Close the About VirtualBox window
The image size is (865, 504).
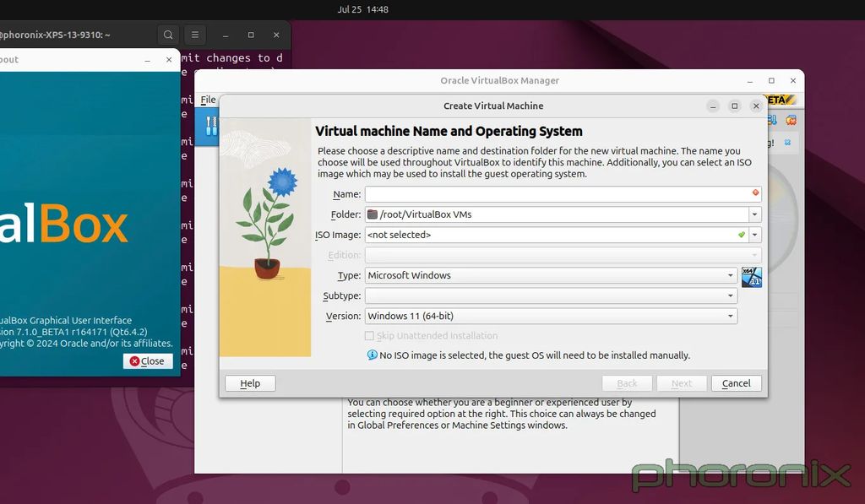click(x=148, y=360)
